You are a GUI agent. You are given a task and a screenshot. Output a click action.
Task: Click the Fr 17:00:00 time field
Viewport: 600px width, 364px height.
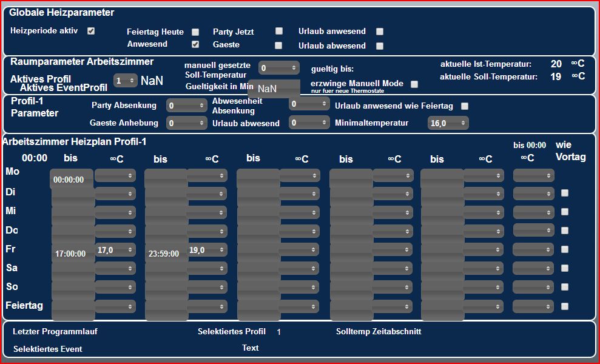point(73,254)
